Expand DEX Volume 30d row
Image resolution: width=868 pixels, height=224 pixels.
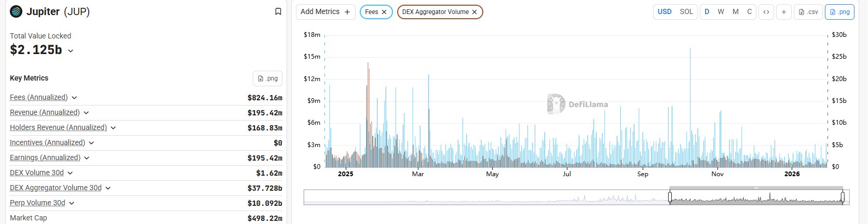click(x=70, y=173)
